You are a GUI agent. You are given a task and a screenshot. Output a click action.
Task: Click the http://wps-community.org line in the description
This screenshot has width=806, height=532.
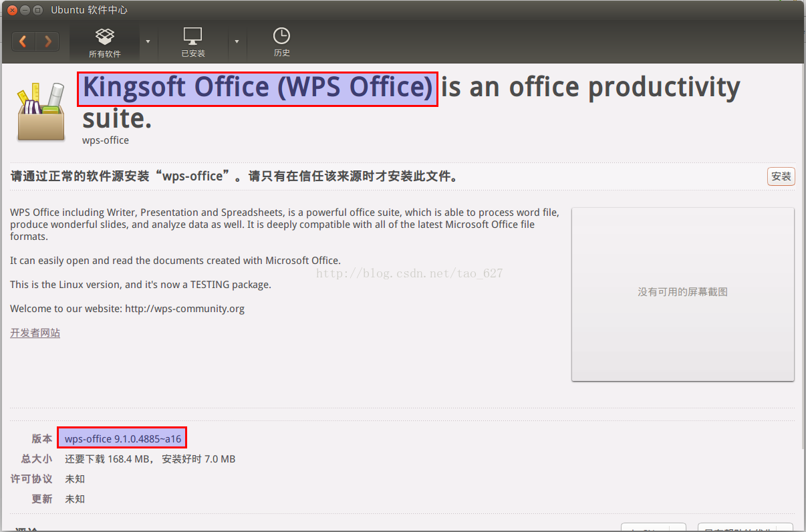(x=127, y=309)
